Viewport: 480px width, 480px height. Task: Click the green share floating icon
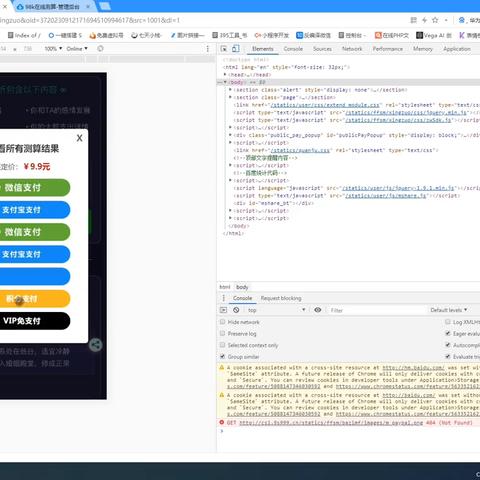click(96, 345)
